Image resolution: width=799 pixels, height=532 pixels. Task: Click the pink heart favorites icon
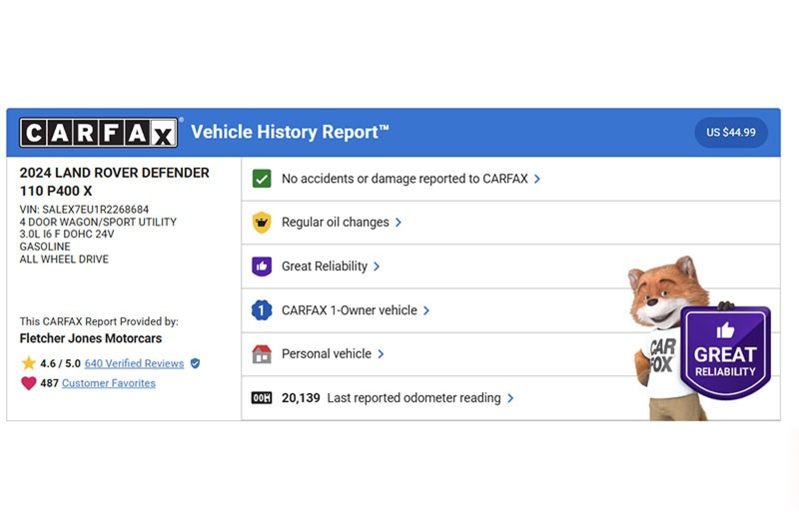pos(28,383)
